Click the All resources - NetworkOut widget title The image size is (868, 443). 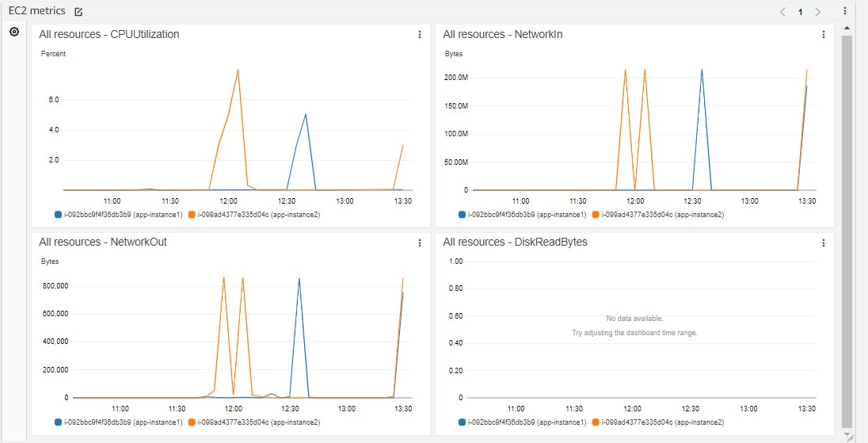[x=103, y=243]
